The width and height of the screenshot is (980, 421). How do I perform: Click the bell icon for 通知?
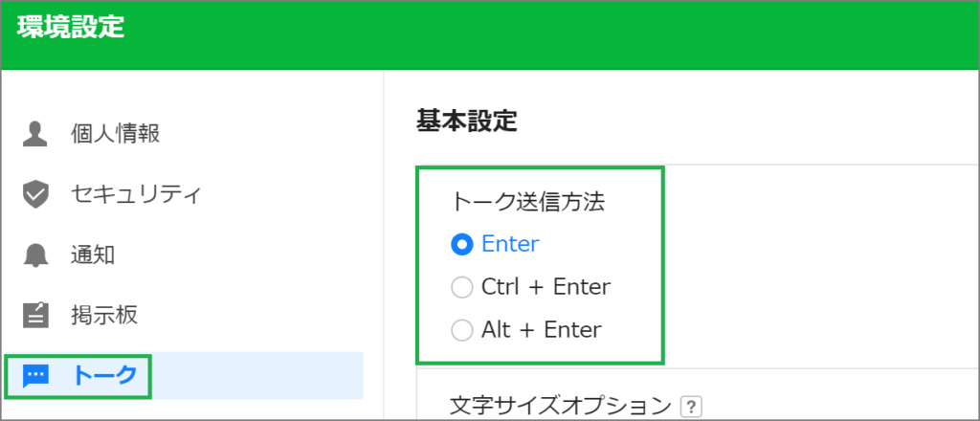click(x=35, y=255)
